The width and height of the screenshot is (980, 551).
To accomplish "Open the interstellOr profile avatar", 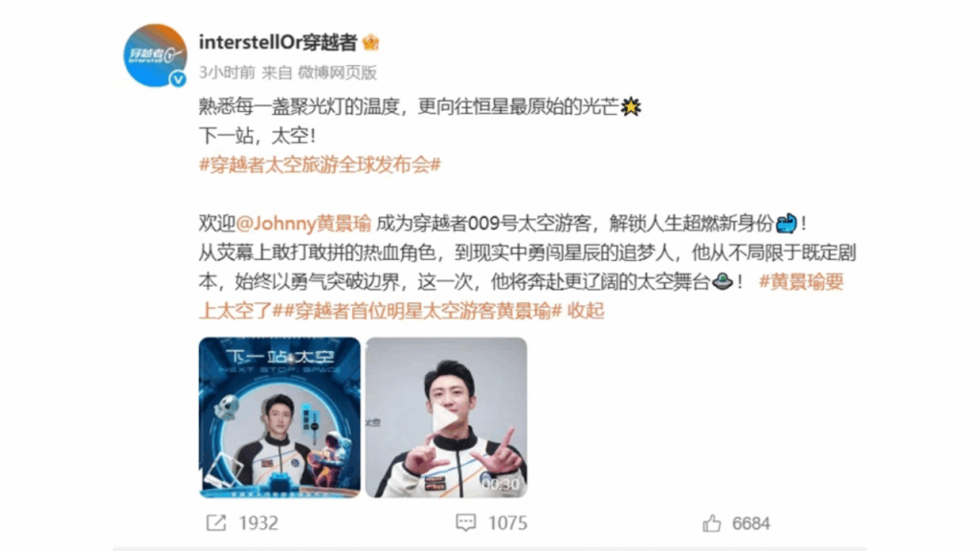I will click(155, 55).
